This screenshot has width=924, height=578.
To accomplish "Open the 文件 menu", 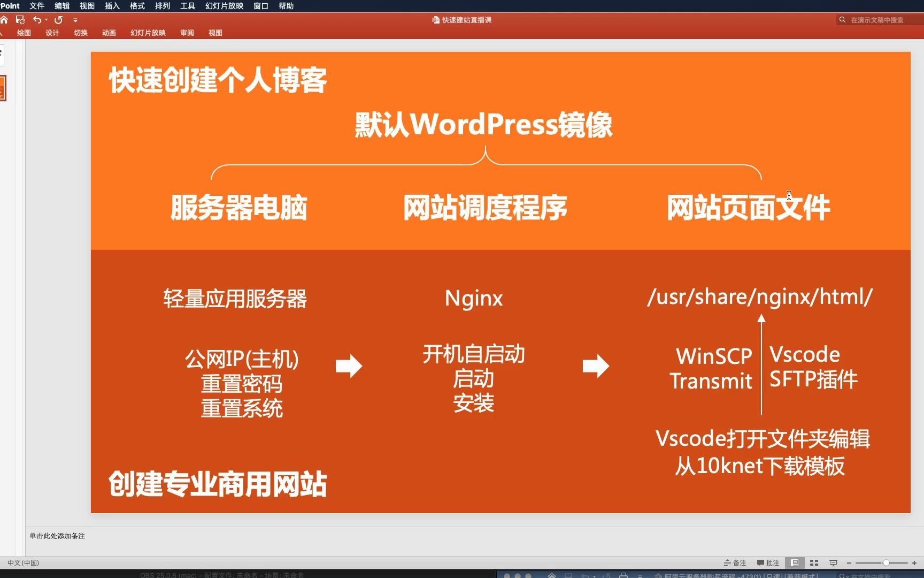I will click(37, 6).
